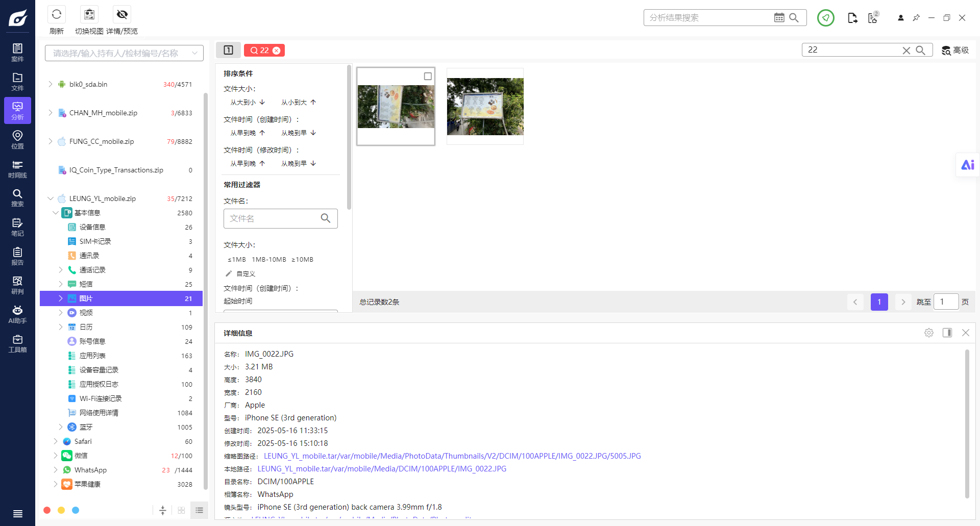980x526 pixels.
Task: Expand the blk0_sda.bin tree node
Action: tap(51, 84)
